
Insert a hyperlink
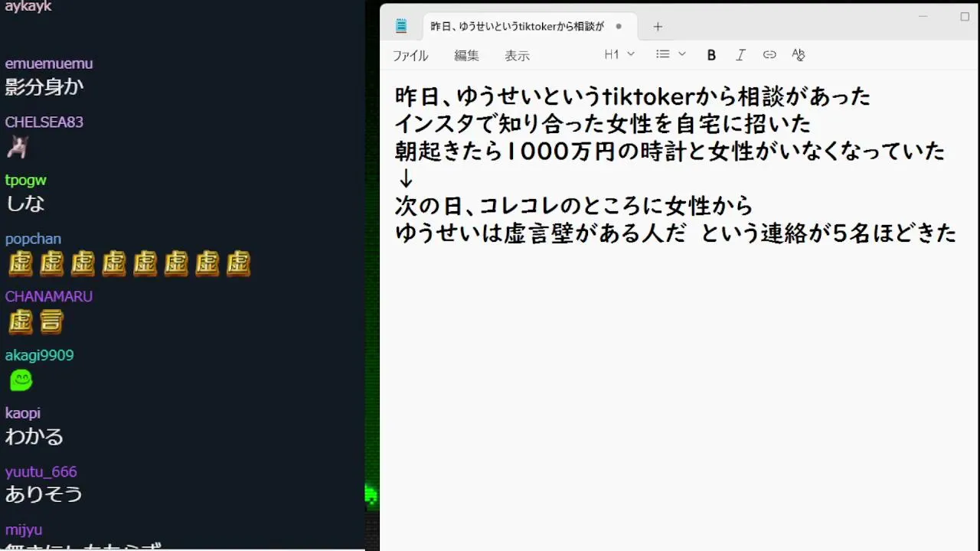tap(769, 54)
